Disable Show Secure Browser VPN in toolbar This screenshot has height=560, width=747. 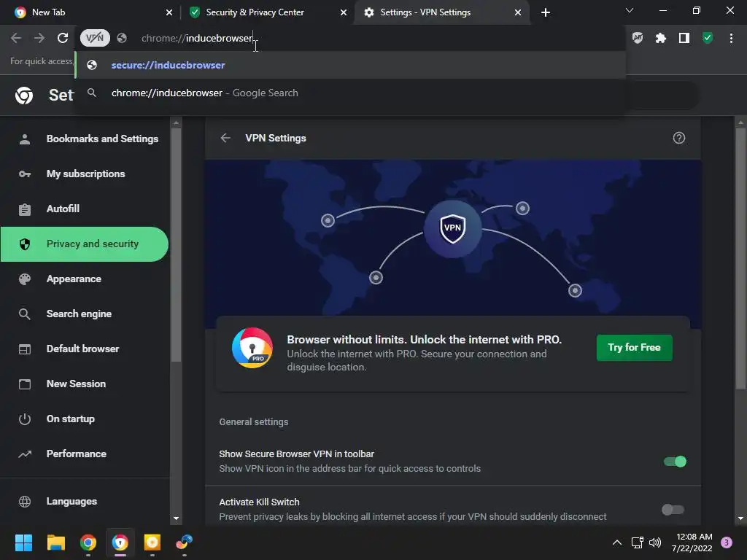[x=675, y=462]
